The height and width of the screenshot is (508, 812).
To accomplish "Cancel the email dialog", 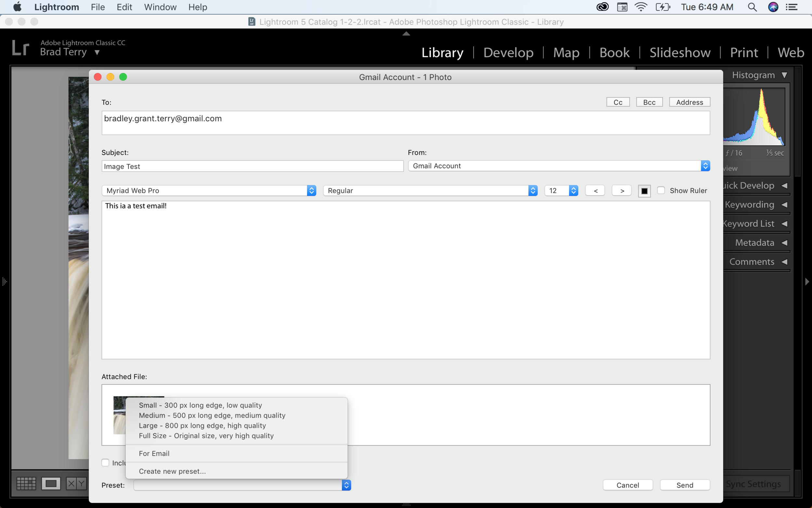I will pos(628,485).
